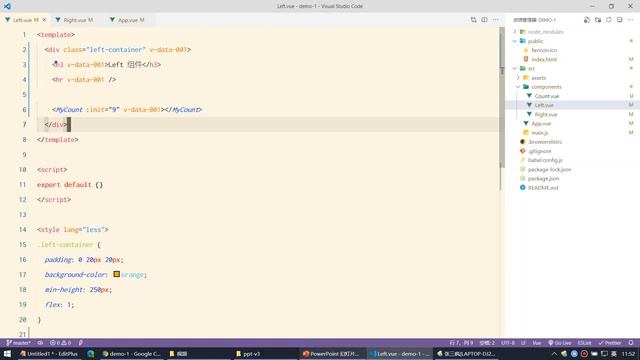Open README.md in the file tree
The width and height of the screenshot is (640, 360).
click(x=543, y=188)
